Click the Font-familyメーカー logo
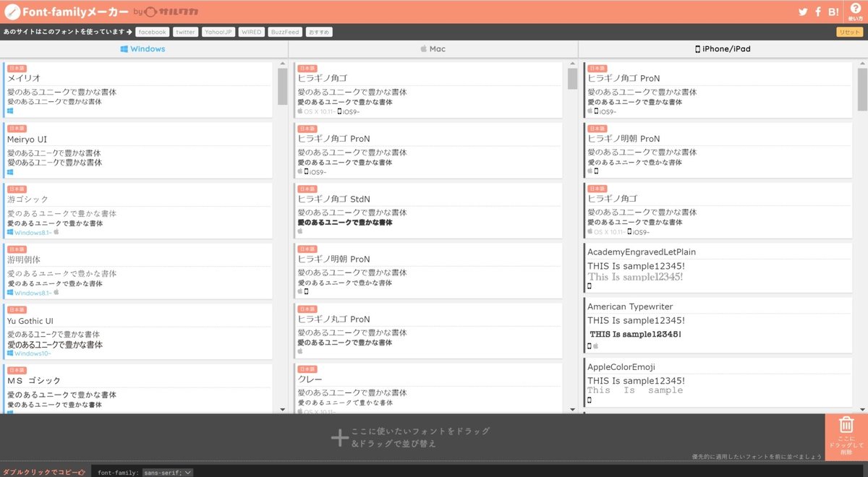Image resolution: width=868 pixels, height=477 pixels. 67,12
